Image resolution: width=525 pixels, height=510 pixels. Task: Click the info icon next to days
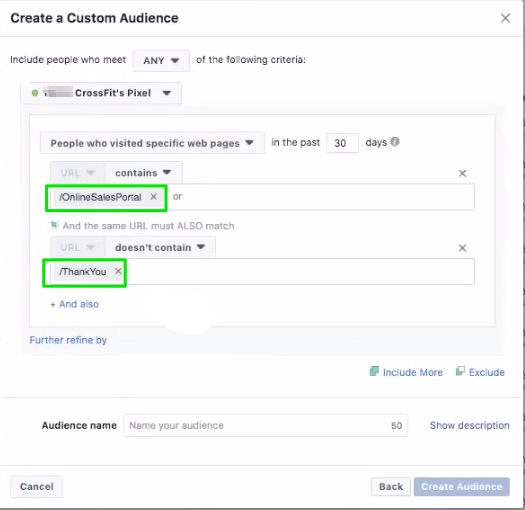pyautogui.click(x=395, y=142)
